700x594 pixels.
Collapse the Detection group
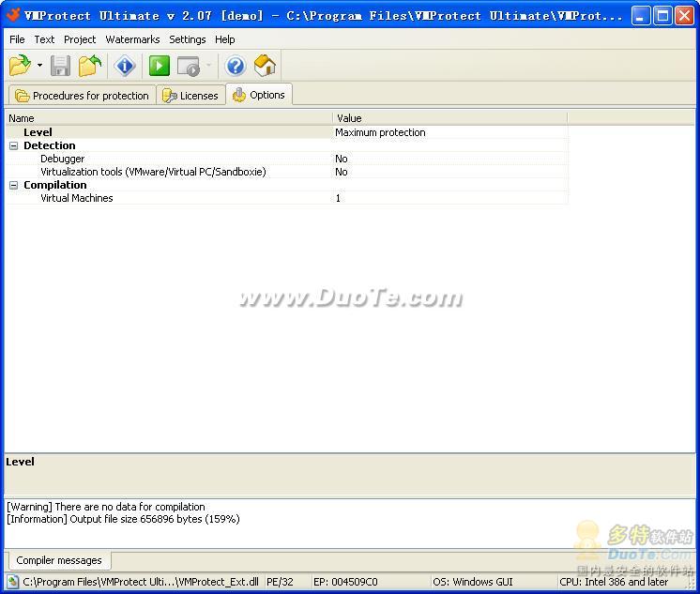(14, 145)
